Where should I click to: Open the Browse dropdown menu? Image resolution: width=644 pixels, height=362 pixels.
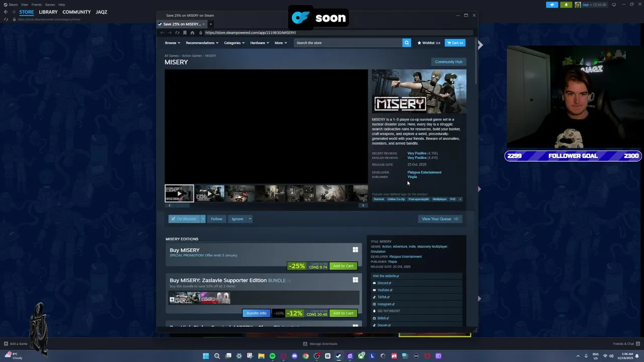pos(173,43)
